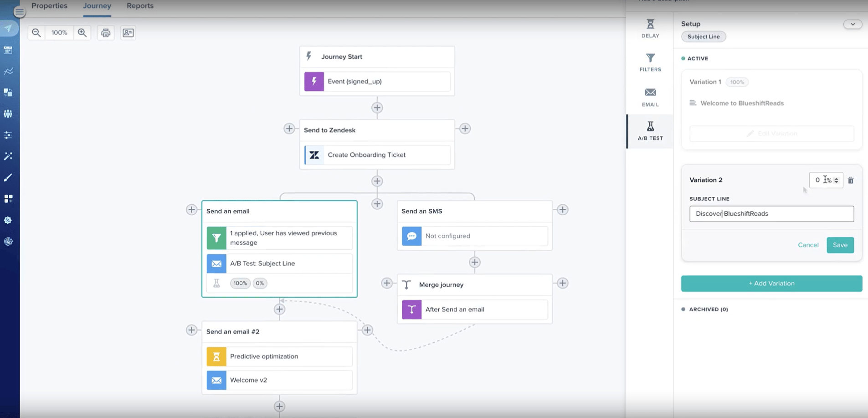
Task: Open the apps grid icon in sidebar
Action: pyautogui.click(x=8, y=199)
